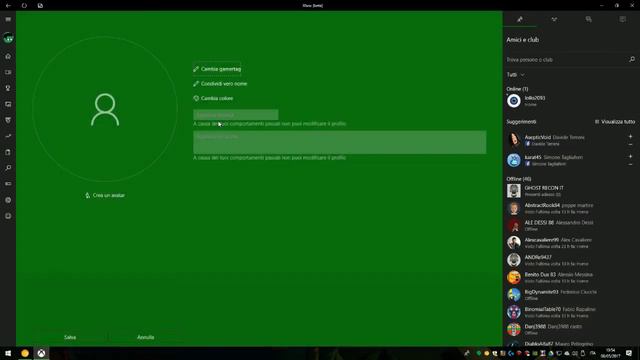Viewport: 640px width, 360px height.
Task: Switch to the Activity alerts tab icon
Action: point(622,19)
